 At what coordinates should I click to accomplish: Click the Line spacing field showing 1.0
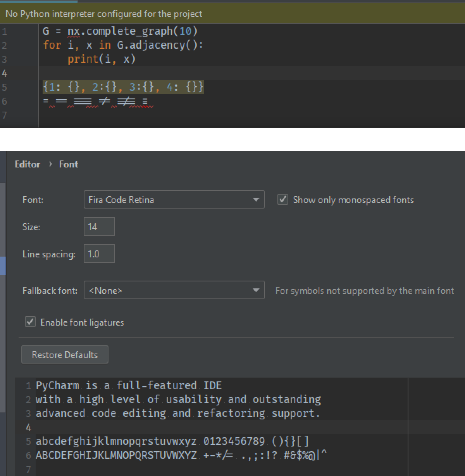point(99,254)
